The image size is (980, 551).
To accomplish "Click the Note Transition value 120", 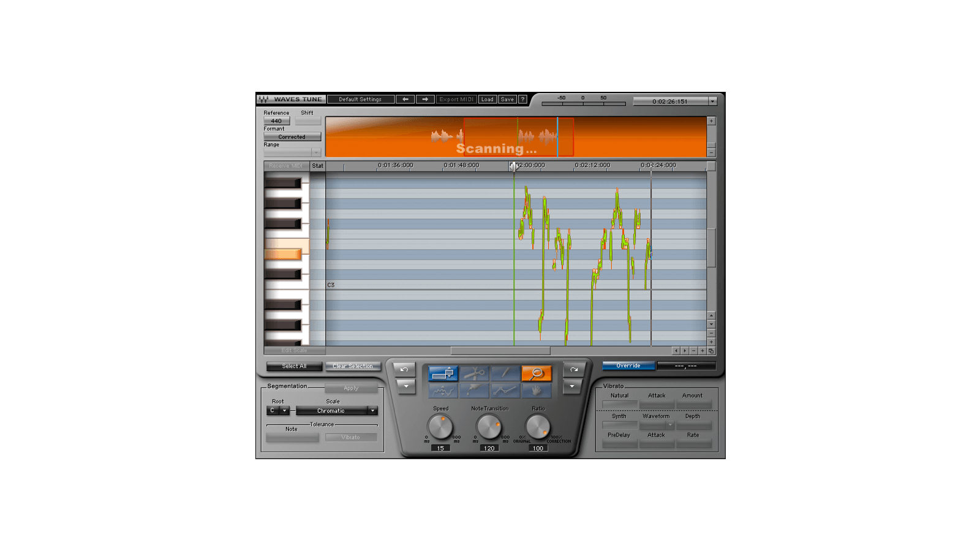I will (x=489, y=448).
